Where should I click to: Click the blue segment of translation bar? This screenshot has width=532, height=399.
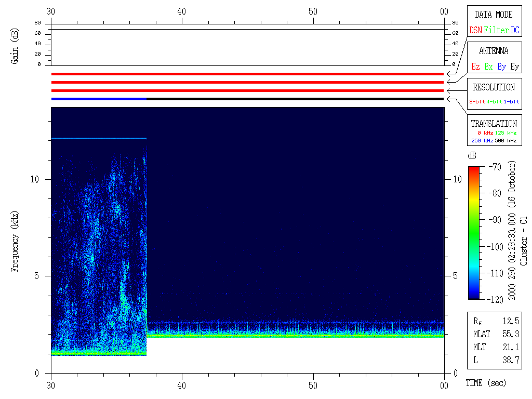pos(99,99)
